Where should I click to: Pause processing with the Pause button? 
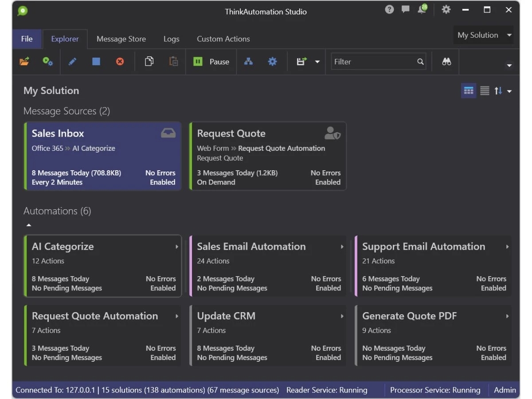(x=211, y=62)
